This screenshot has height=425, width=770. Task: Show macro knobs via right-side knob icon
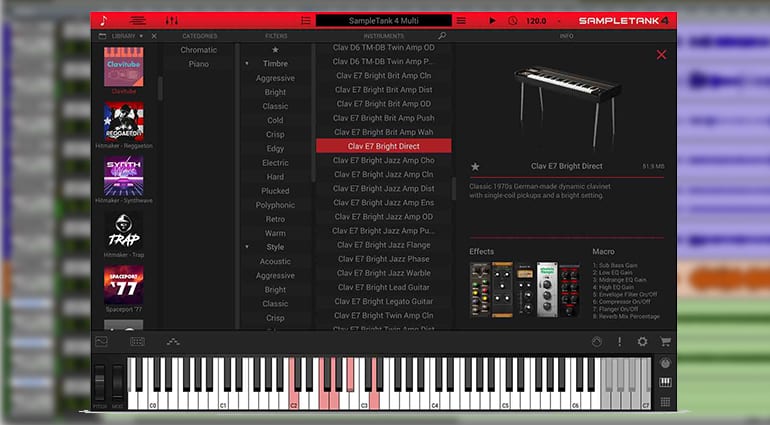point(665,363)
